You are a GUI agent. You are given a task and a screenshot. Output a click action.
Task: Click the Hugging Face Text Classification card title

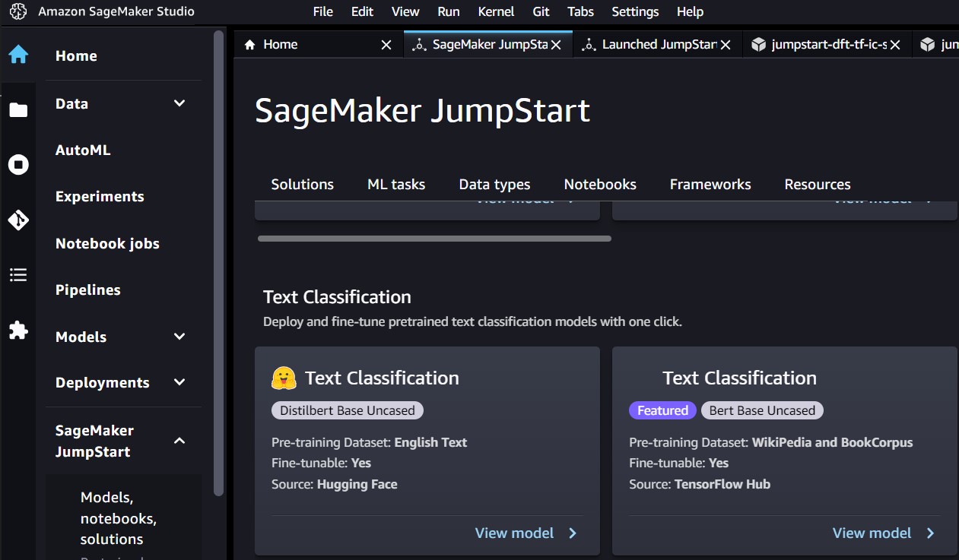tap(382, 378)
